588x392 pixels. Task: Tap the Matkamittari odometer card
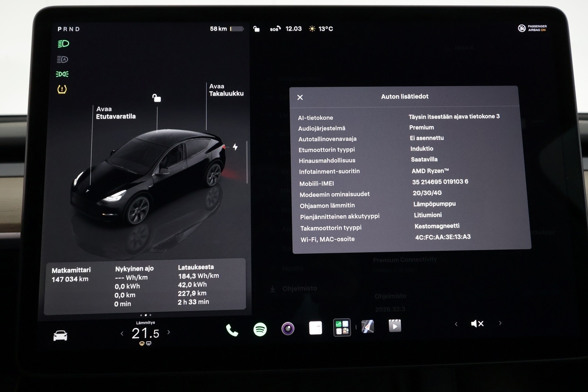click(x=71, y=274)
